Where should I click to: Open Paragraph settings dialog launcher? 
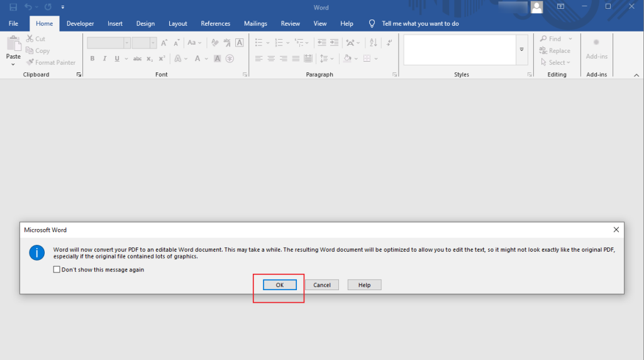(x=395, y=75)
